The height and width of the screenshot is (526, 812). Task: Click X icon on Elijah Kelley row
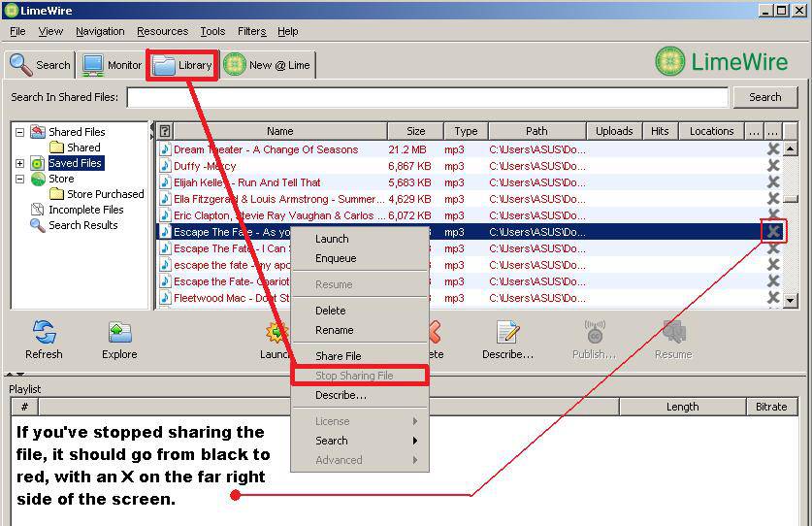click(x=773, y=182)
